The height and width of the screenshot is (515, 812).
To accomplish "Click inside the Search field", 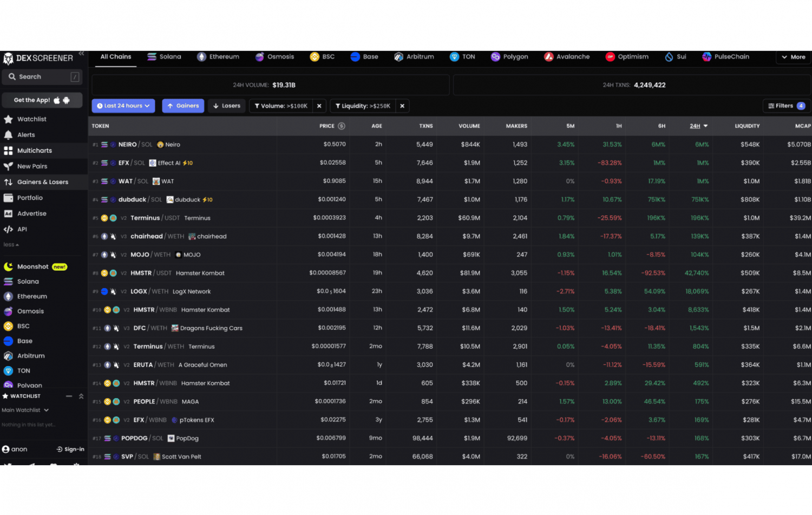I will (x=42, y=77).
